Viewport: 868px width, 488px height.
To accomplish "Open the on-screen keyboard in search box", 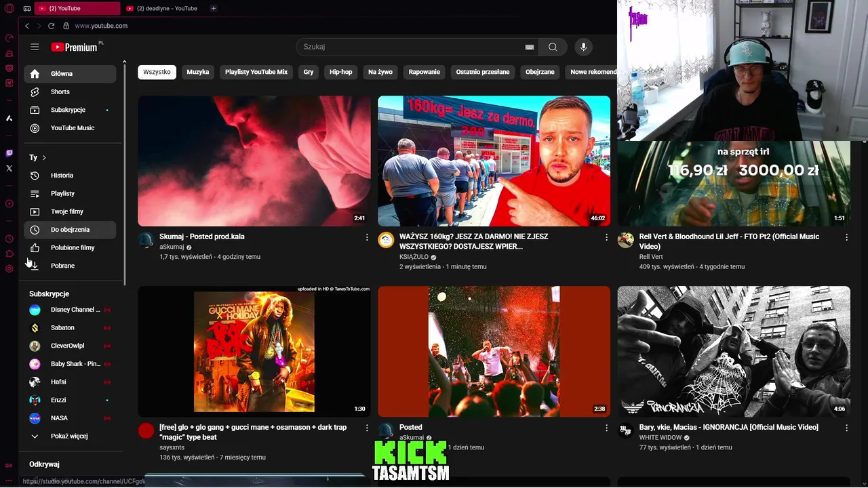I will (530, 47).
